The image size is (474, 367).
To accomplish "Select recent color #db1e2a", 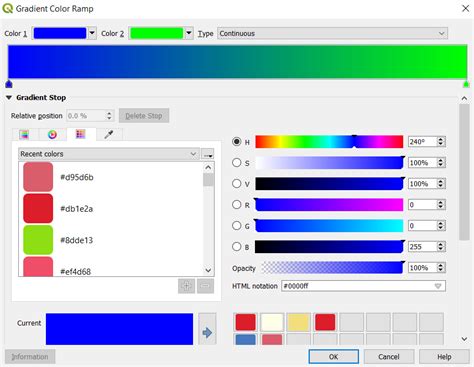I will coord(111,208).
